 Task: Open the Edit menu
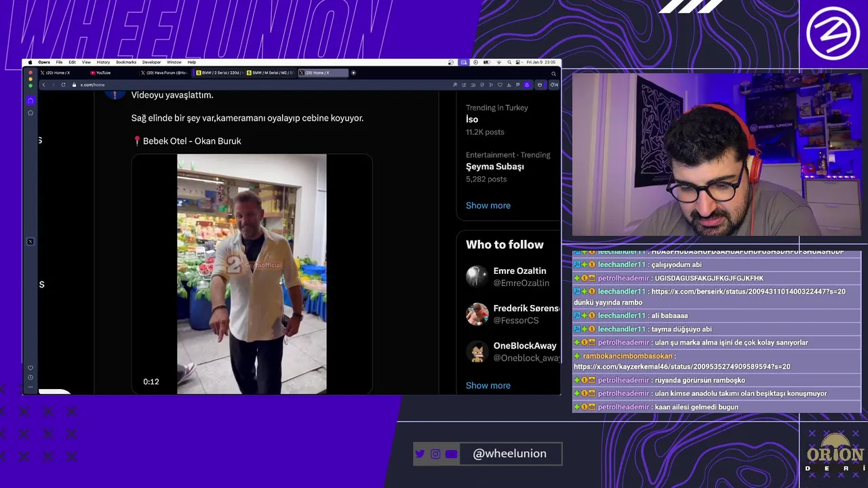[72, 62]
